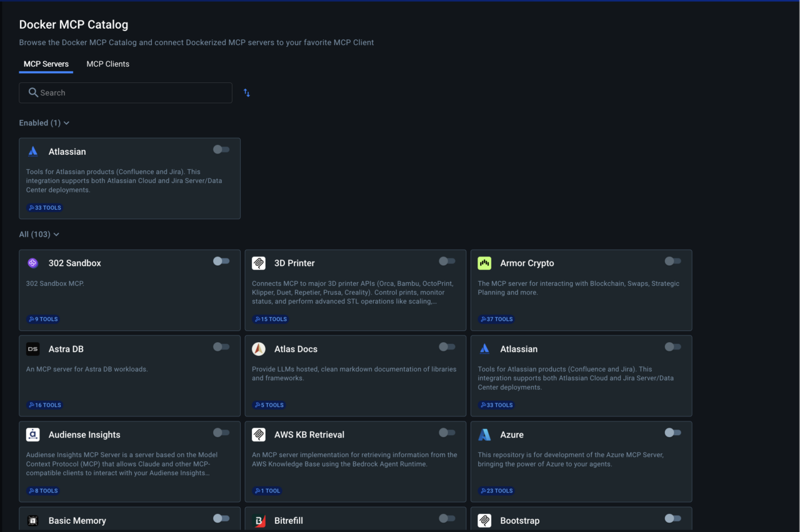Switch to the MCP Clients tab
This screenshot has width=800, height=532.
tap(107, 64)
